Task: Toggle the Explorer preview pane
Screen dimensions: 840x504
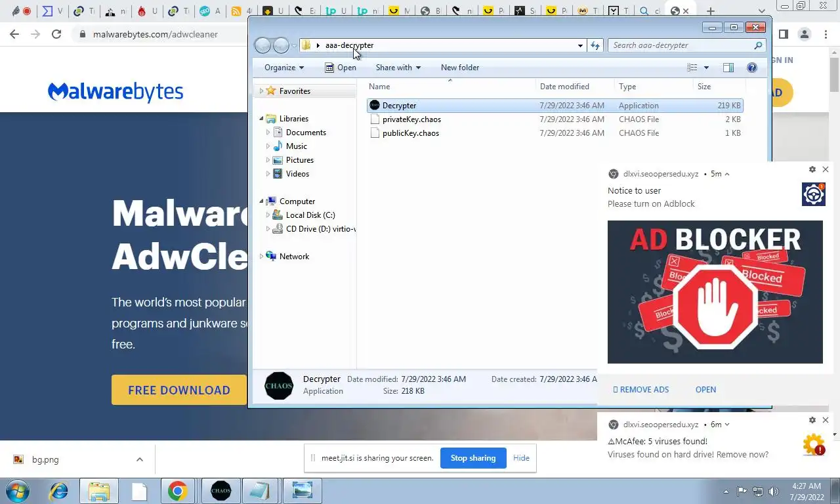Action: [x=728, y=68]
